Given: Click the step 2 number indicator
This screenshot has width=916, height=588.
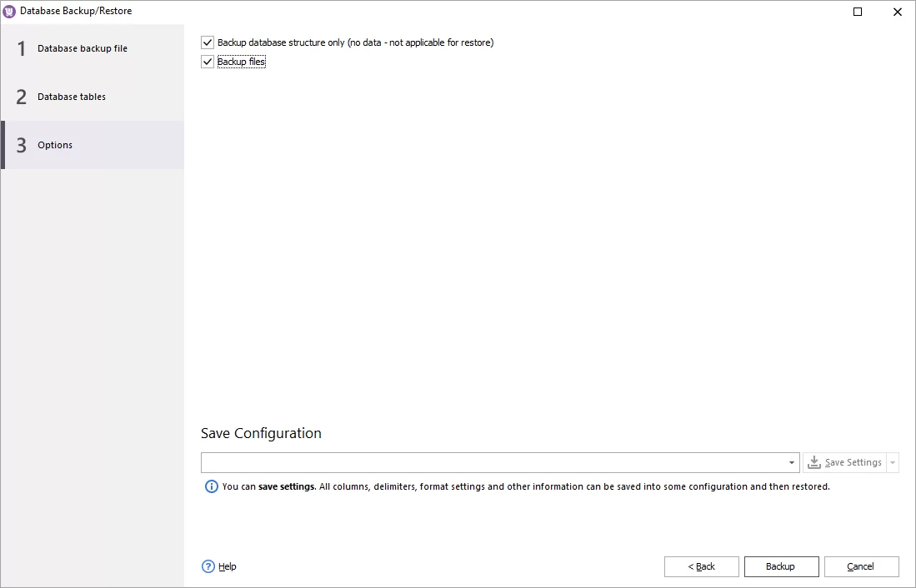Looking at the screenshot, I should pos(20,97).
